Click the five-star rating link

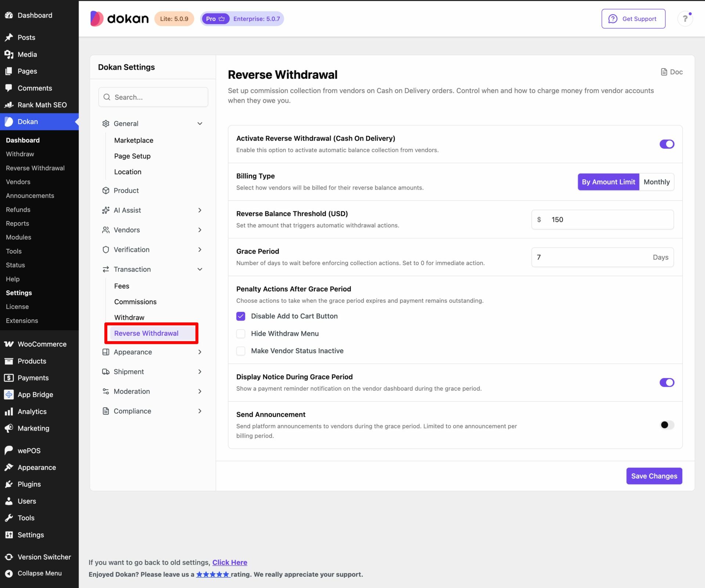213,574
